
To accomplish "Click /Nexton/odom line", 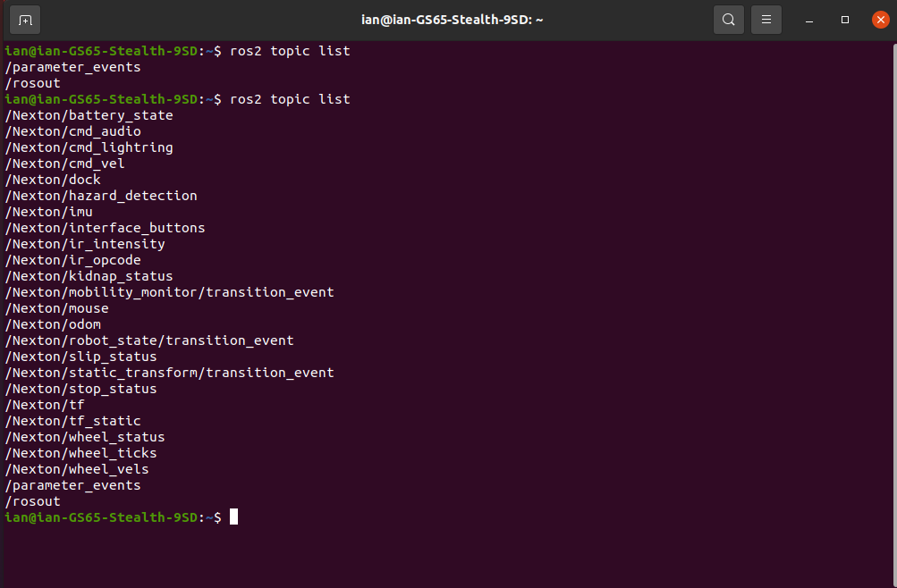I will click(x=53, y=324).
